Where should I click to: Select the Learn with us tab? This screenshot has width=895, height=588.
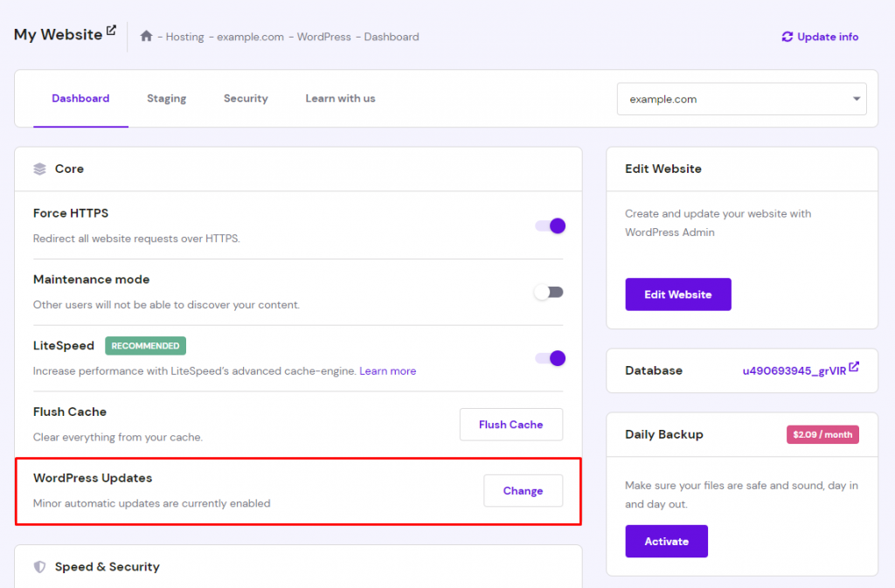pos(340,99)
